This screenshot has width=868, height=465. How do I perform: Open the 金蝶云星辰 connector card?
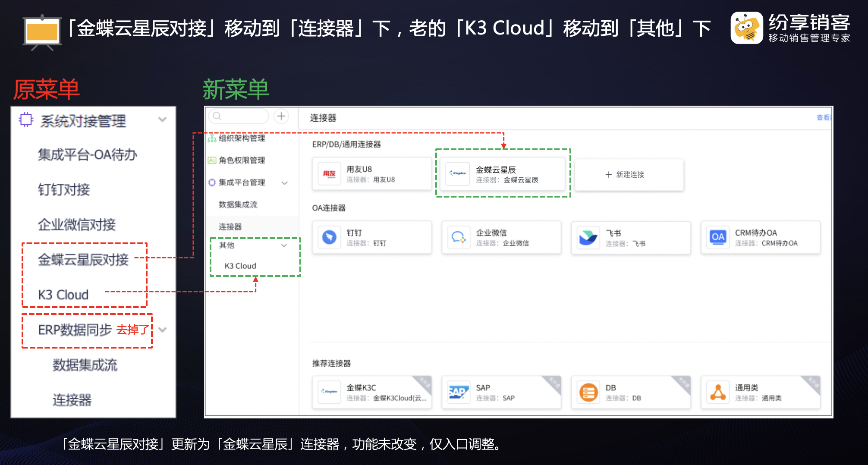coord(502,174)
